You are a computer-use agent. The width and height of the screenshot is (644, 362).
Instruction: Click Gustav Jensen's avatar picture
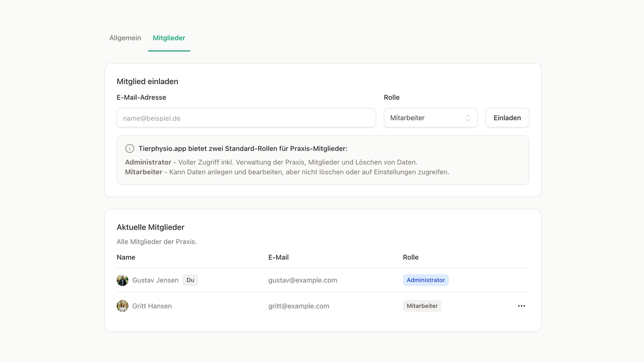coord(122,280)
